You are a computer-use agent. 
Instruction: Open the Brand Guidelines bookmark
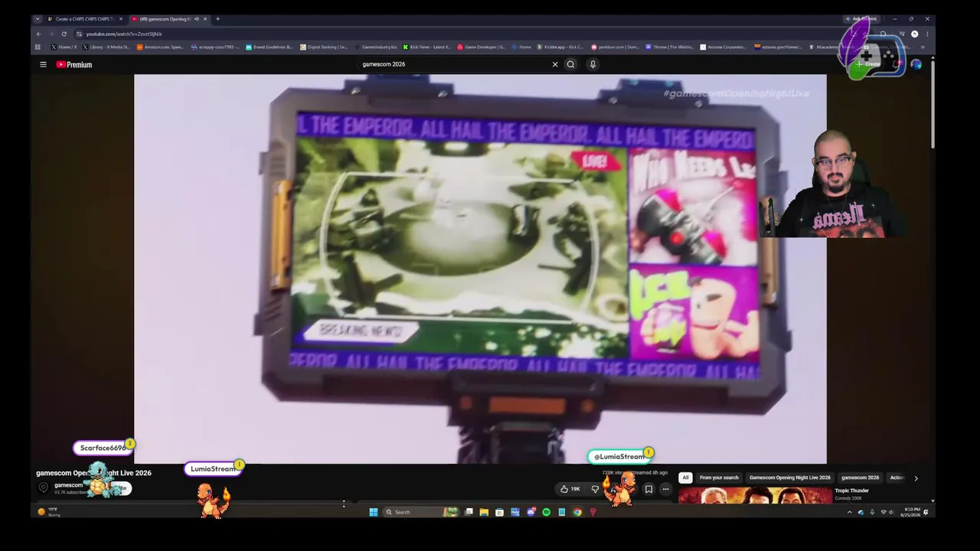pos(269,47)
